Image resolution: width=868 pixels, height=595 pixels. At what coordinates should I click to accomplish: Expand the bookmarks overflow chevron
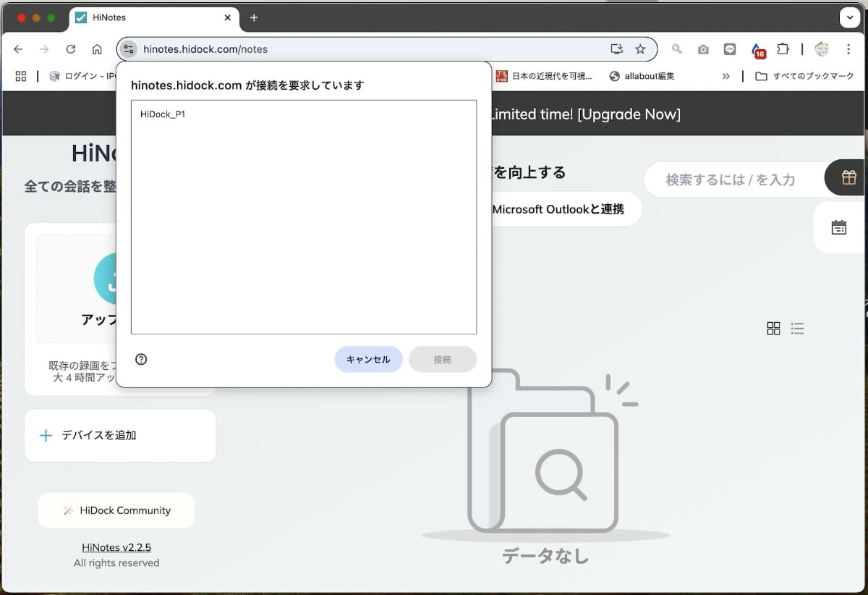726,76
